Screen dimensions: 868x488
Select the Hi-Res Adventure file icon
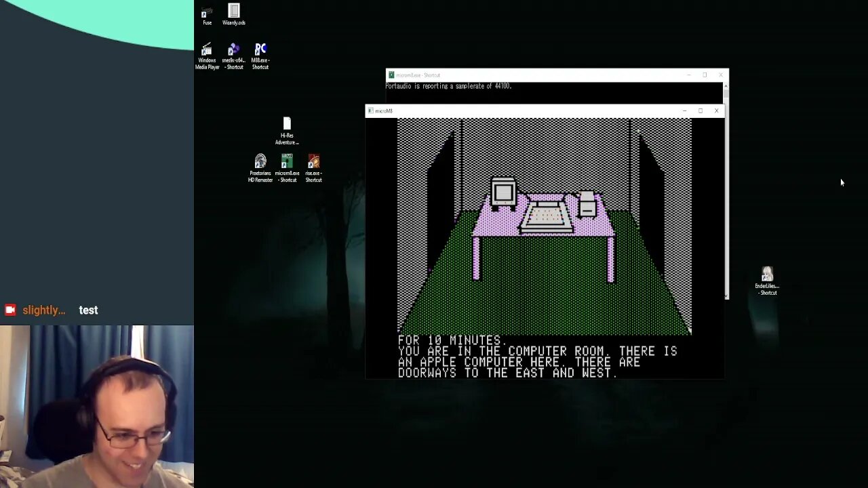tap(287, 131)
